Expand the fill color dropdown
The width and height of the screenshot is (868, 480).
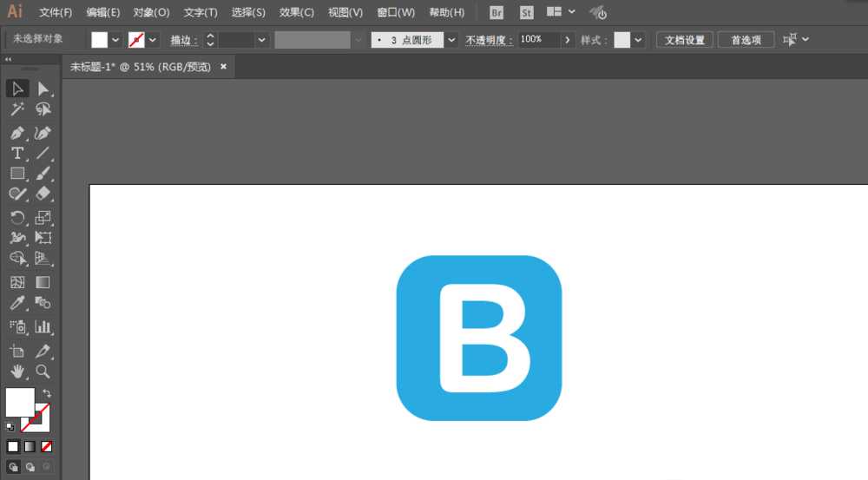[115, 40]
